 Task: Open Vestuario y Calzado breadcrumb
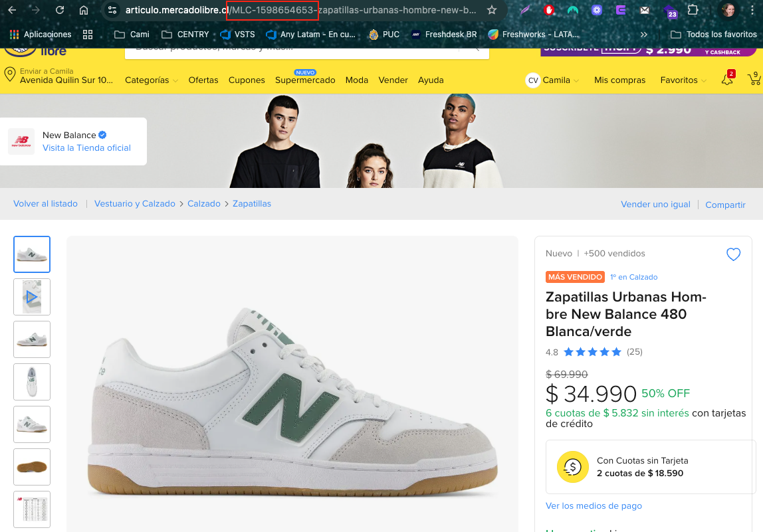click(x=135, y=204)
